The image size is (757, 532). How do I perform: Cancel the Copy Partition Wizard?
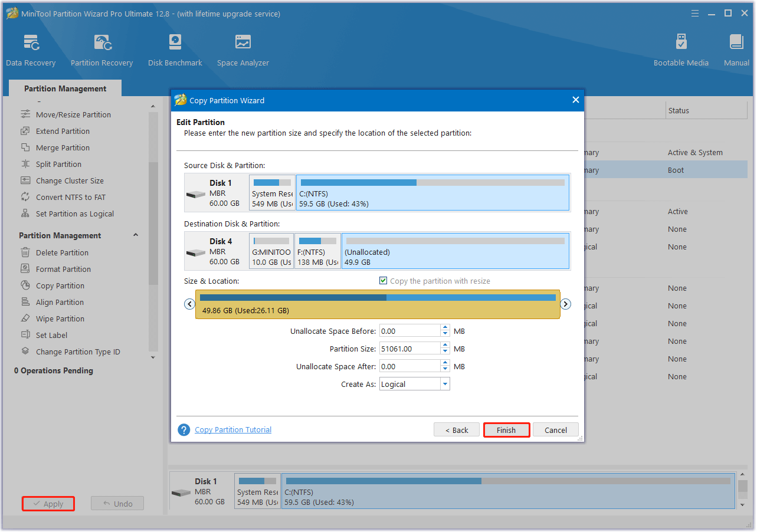[x=556, y=430]
